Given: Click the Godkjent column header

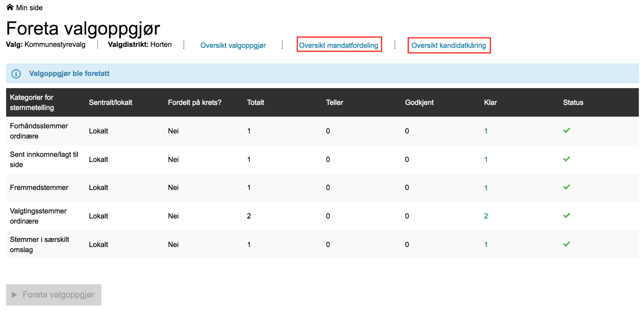Looking at the screenshot, I should [x=419, y=103].
